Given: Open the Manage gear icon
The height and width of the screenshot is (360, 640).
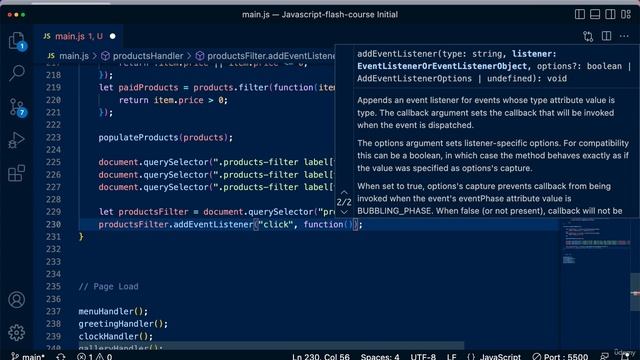Looking at the screenshot, I should tap(16, 333).
